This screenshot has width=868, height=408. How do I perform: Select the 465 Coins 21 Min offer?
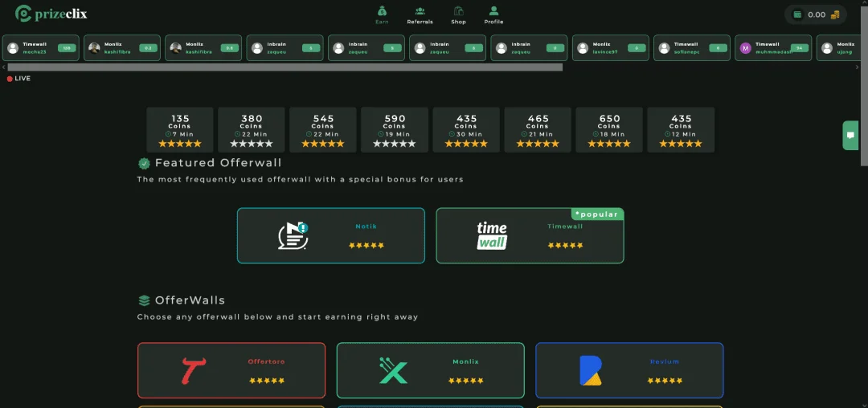click(538, 130)
